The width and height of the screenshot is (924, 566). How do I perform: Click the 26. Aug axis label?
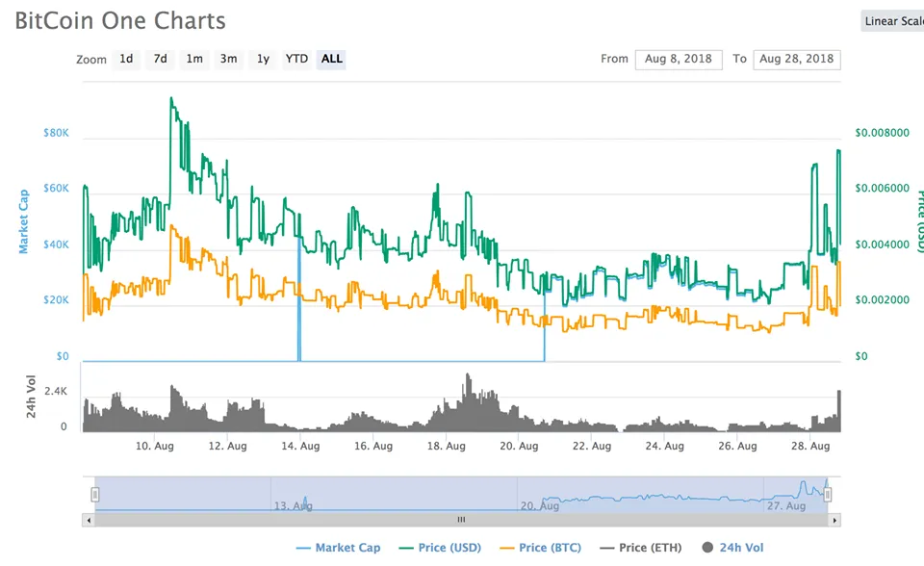(737, 447)
